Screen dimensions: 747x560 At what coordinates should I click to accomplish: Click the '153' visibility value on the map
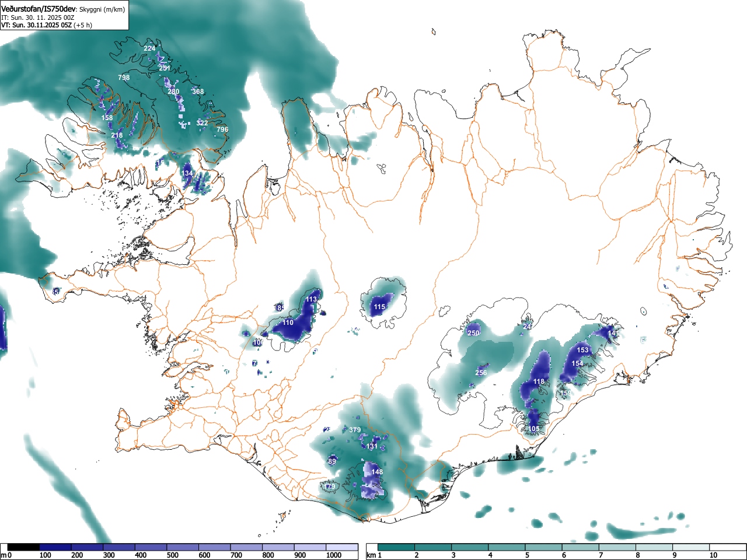(582, 350)
